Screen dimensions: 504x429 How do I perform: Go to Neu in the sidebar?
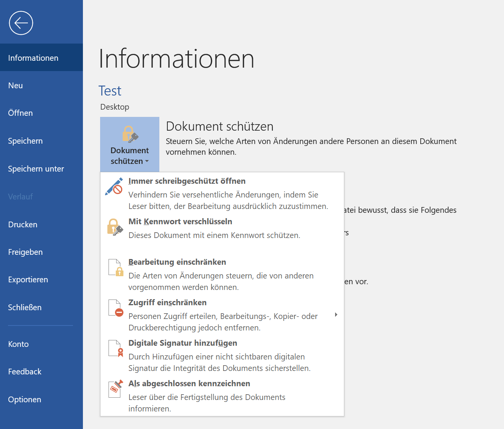coord(41,86)
